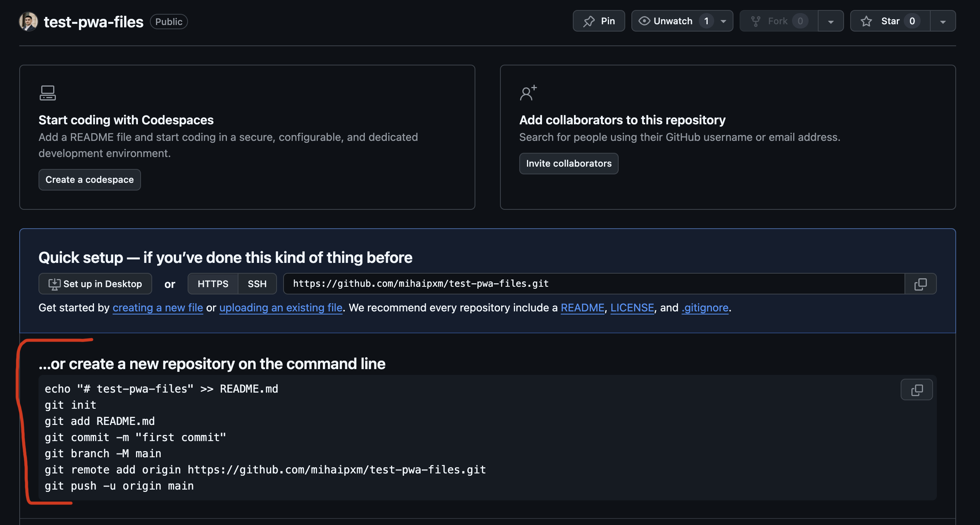
Task: Copy the command line setup commands
Action: coord(917,390)
